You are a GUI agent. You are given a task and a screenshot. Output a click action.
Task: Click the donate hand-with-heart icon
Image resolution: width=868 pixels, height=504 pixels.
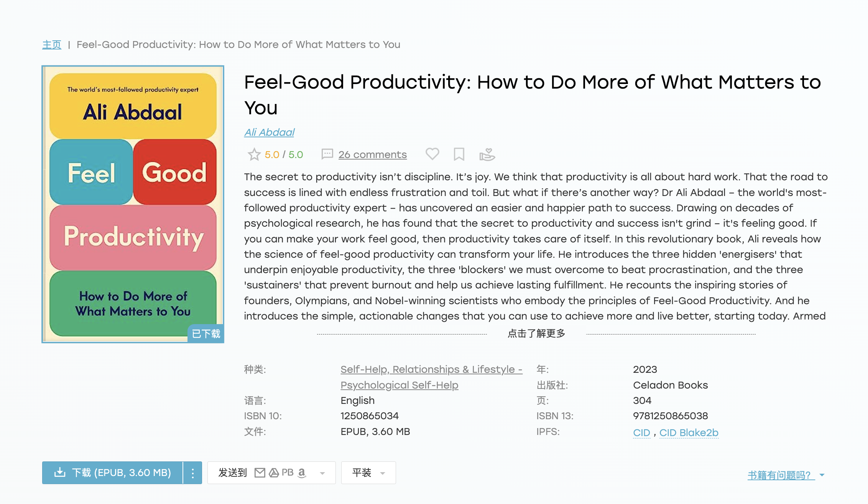pyautogui.click(x=487, y=154)
